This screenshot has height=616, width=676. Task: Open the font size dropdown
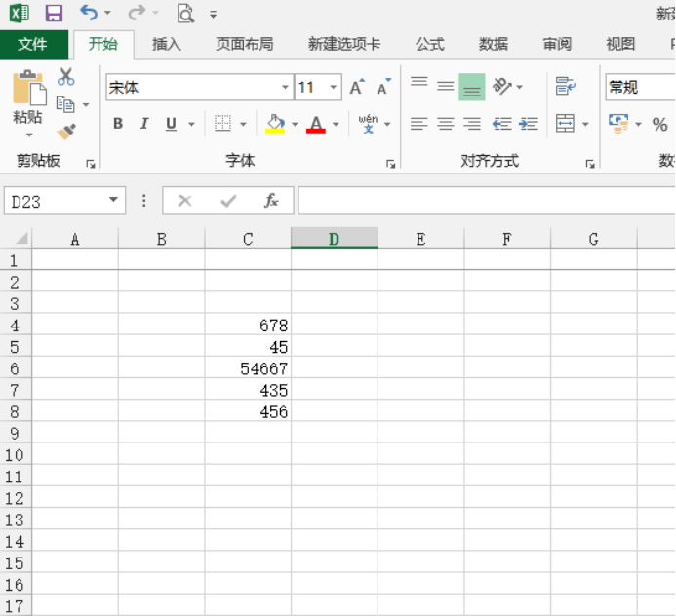pyautogui.click(x=334, y=88)
